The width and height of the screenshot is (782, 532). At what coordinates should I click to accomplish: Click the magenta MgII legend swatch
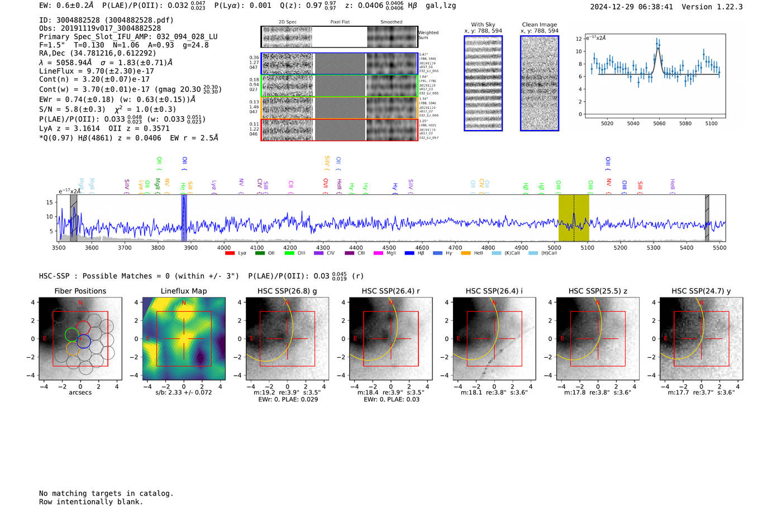pos(378,253)
